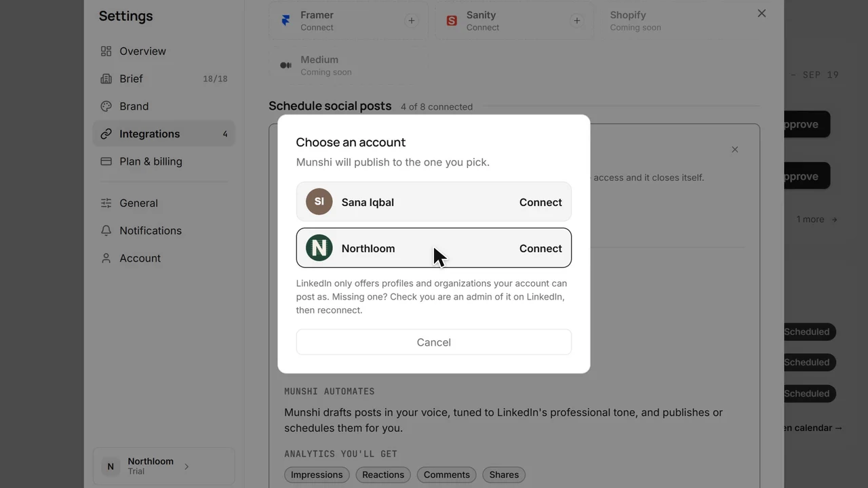This screenshot has width=868, height=488.
Task: Click the Account person icon
Action: pos(106,258)
